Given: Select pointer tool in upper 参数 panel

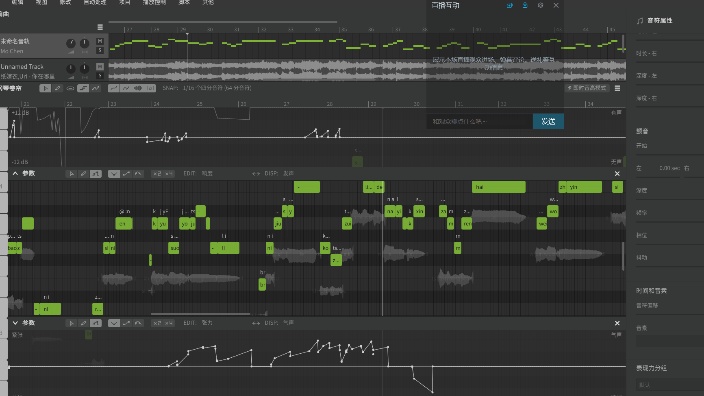Looking at the screenshot, I should [71, 173].
